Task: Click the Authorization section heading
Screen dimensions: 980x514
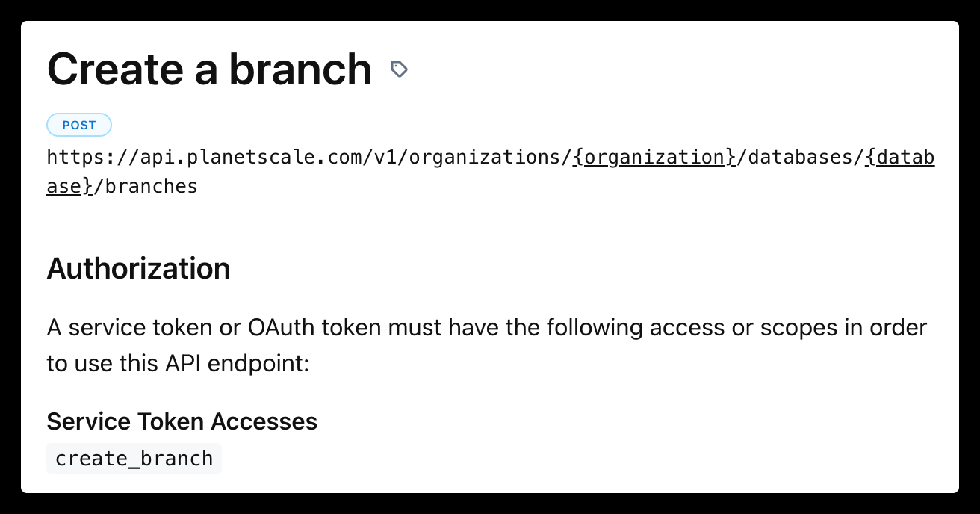Action: click(x=138, y=269)
